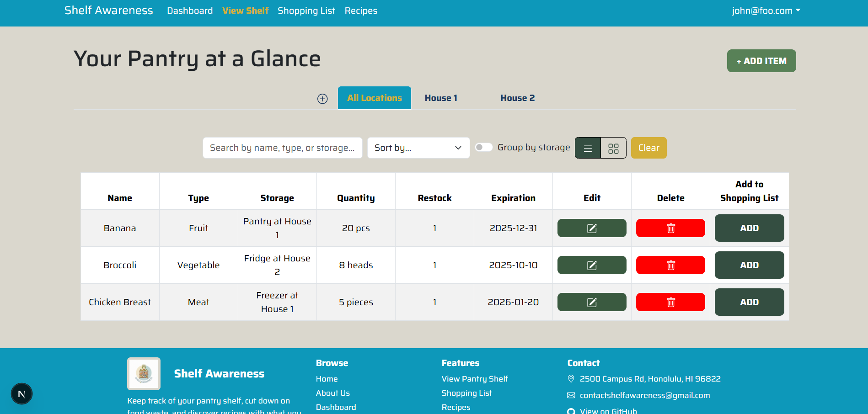
Task: Switch to grid view layout
Action: pyautogui.click(x=613, y=148)
